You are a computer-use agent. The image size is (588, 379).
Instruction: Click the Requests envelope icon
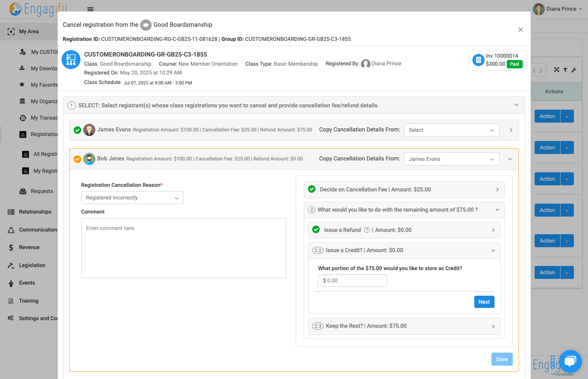point(23,191)
